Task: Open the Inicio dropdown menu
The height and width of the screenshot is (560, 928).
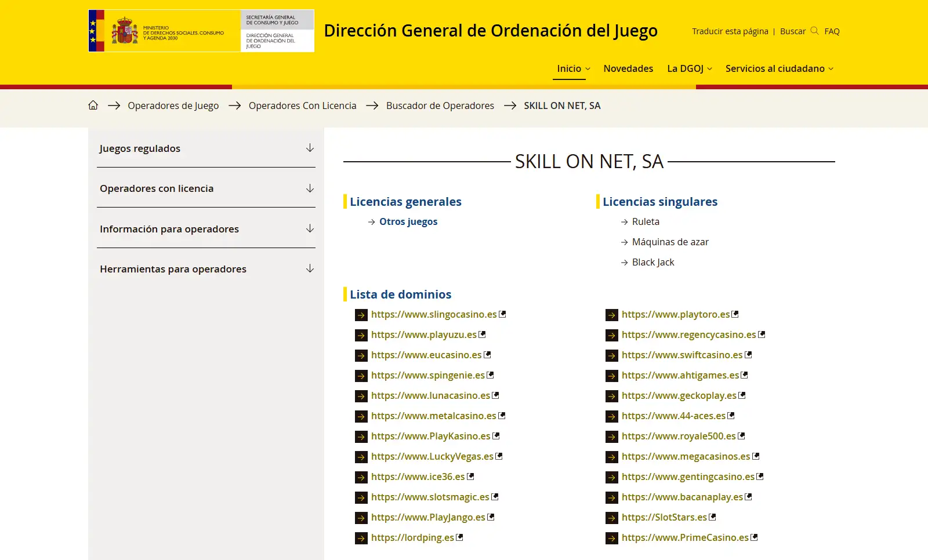Action: point(574,68)
